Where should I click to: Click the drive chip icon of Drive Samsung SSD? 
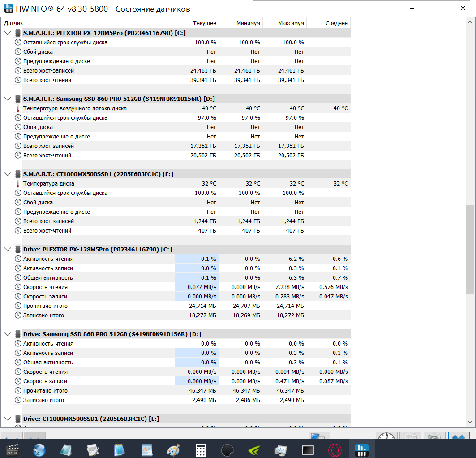click(x=18, y=334)
